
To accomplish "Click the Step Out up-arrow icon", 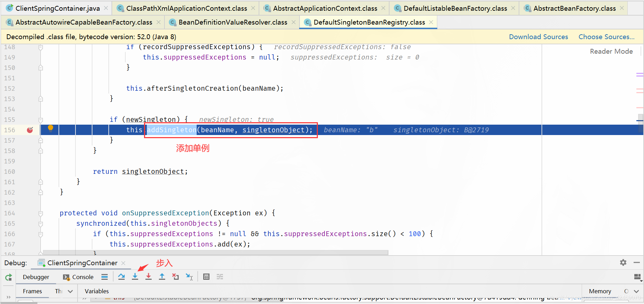I will tap(162, 277).
